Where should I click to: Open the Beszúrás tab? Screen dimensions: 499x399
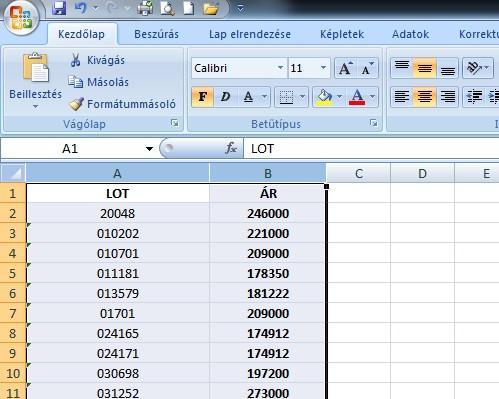(156, 34)
